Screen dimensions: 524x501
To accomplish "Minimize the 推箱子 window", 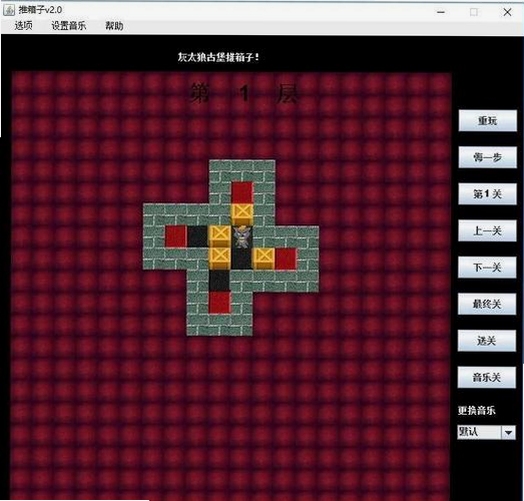I will pos(441,12).
